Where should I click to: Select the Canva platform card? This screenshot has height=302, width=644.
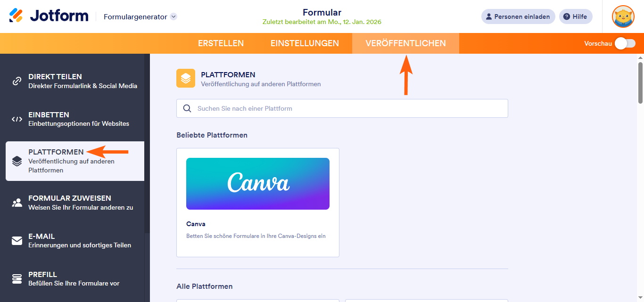257,203
